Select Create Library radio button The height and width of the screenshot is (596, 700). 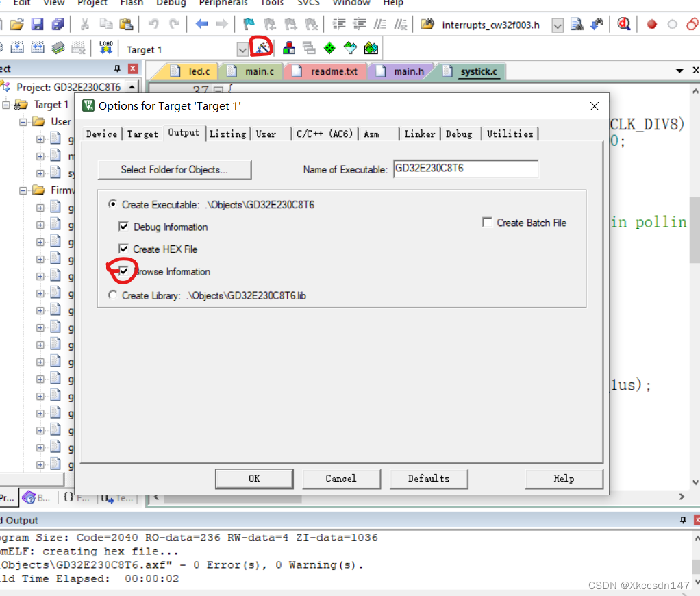pos(112,295)
